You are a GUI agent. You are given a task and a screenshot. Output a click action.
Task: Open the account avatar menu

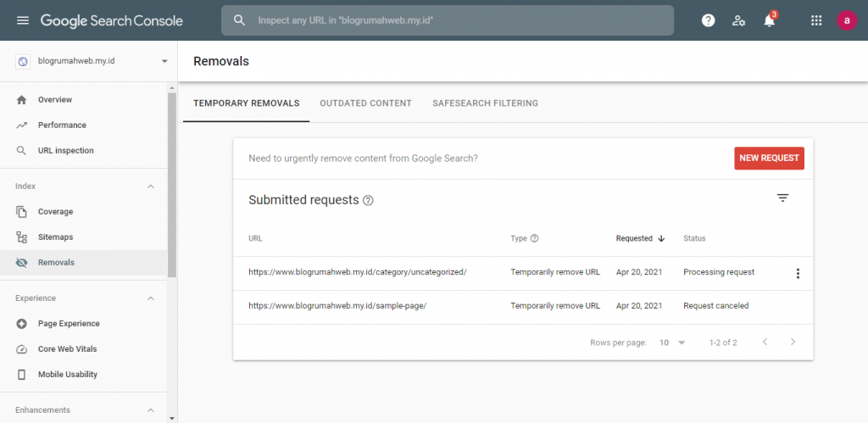click(x=847, y=20)
